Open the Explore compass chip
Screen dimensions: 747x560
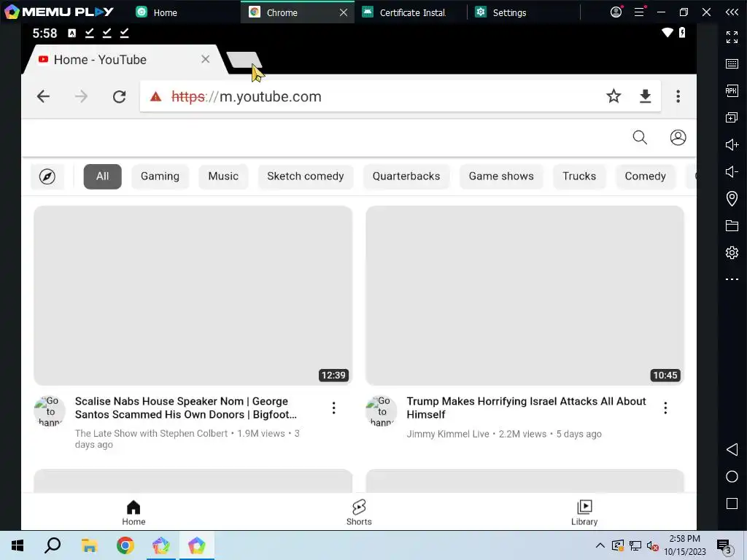[x=47, y=176]
